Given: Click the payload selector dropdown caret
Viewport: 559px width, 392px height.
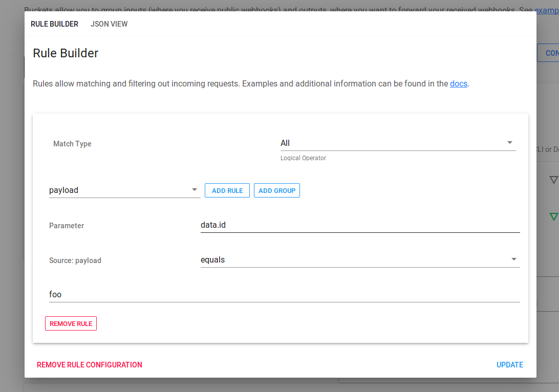Looking at the screenshot, I should (195, 189).
